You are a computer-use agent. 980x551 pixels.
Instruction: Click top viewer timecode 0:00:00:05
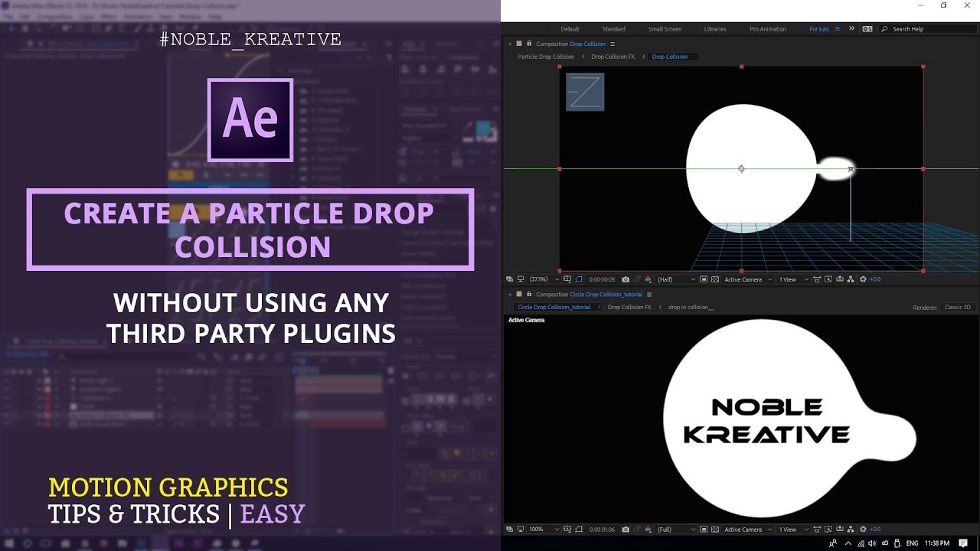[x=602, y=279]
